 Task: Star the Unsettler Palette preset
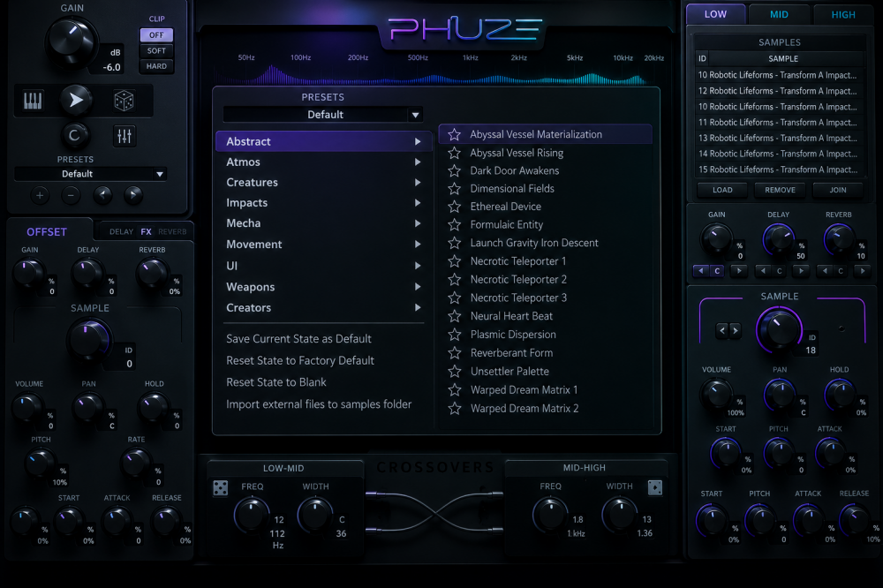[x=455, y=371]
